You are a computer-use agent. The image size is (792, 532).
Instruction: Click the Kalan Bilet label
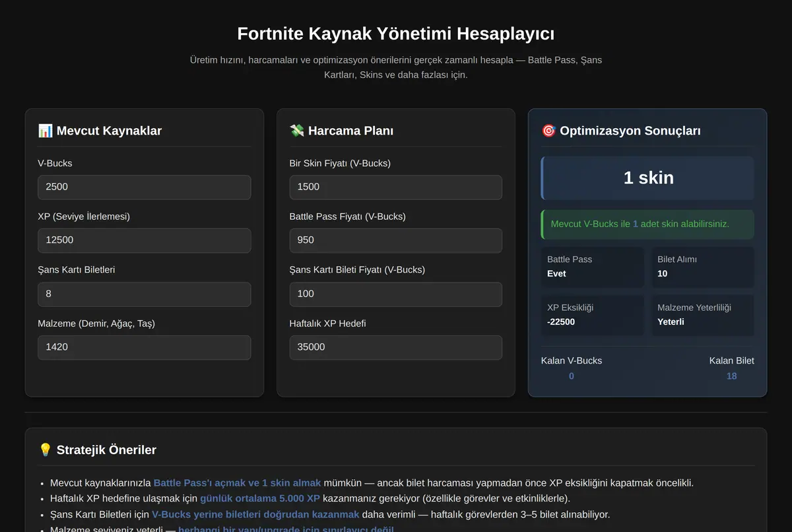pos(732,360)
